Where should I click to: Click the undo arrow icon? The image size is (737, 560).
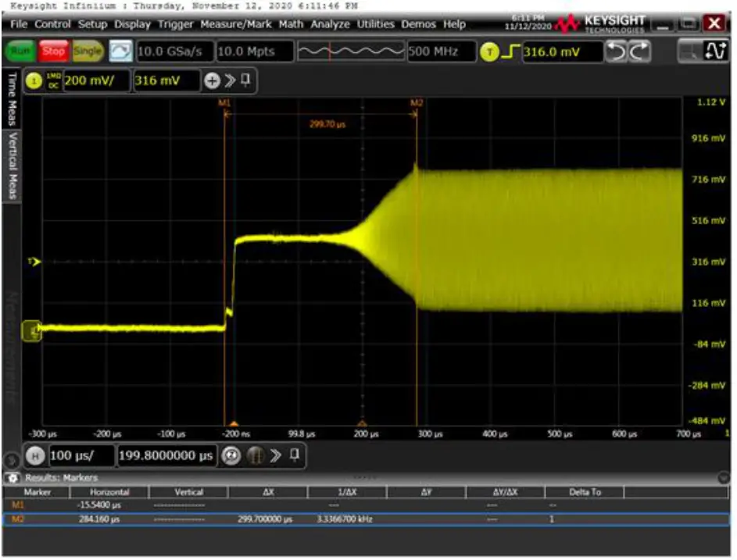tap(616, 51)
